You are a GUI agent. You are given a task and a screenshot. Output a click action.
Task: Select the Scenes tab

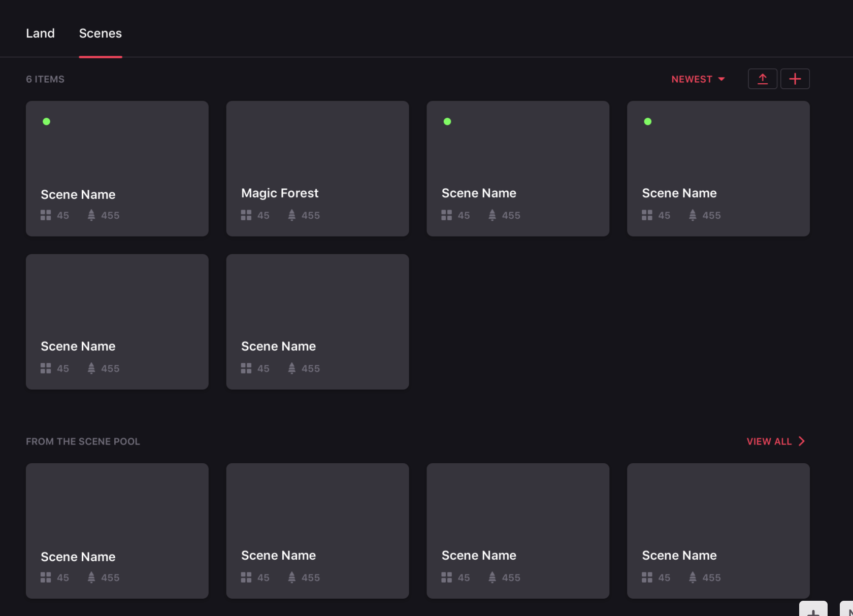tap(100, 33)
